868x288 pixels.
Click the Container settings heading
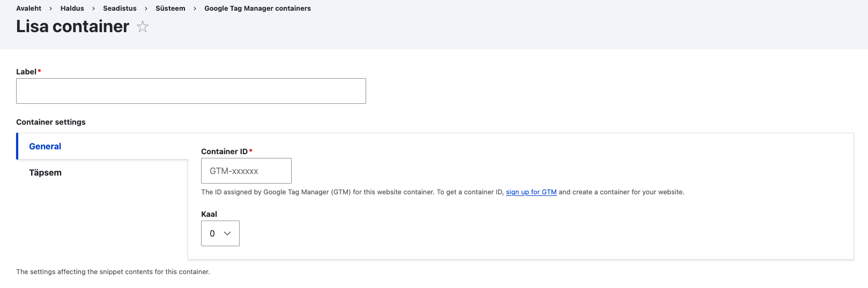51,122
